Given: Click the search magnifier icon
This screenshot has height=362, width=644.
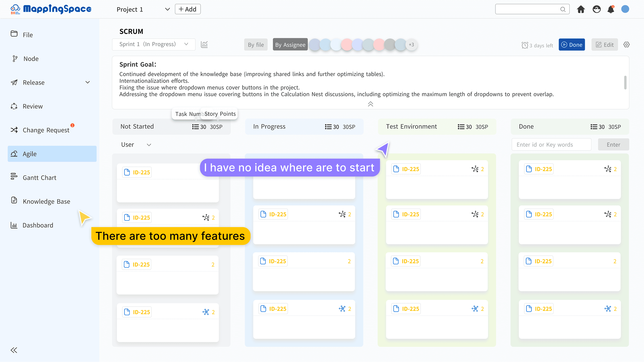Looking at the screenshot, I should [x=563, y=9].
